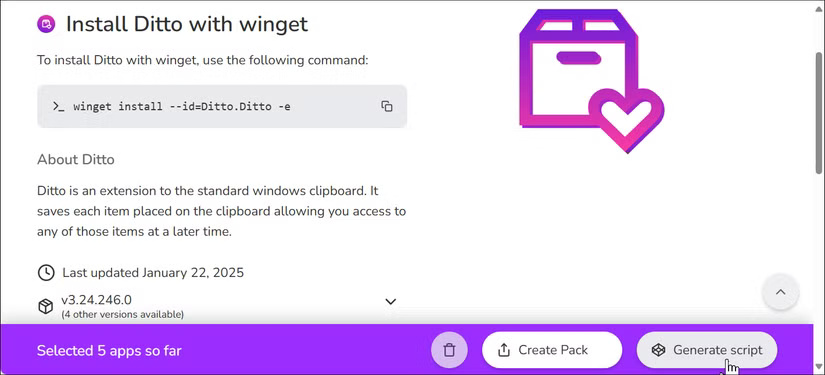Click the share icon inside Create Pack

click(504, 350)
